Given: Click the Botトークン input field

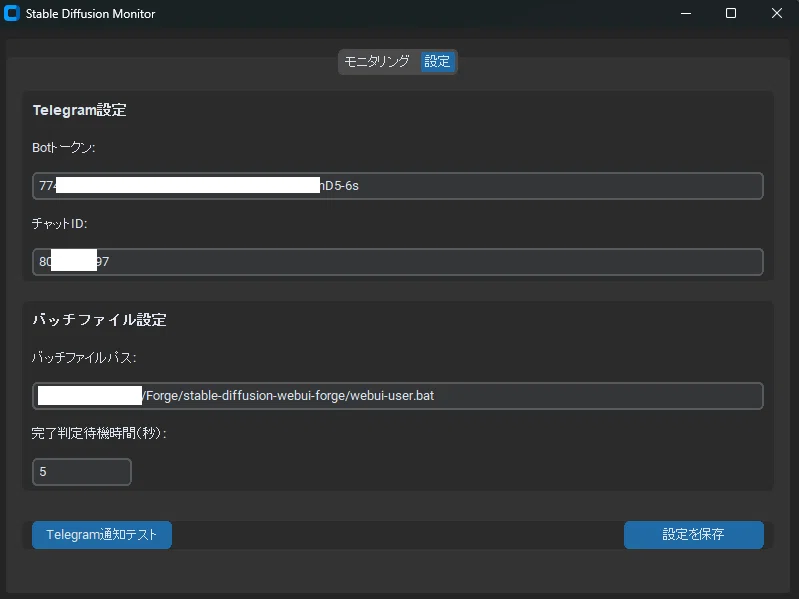Looking at the screenshot, I should click(x=397, y=186).
